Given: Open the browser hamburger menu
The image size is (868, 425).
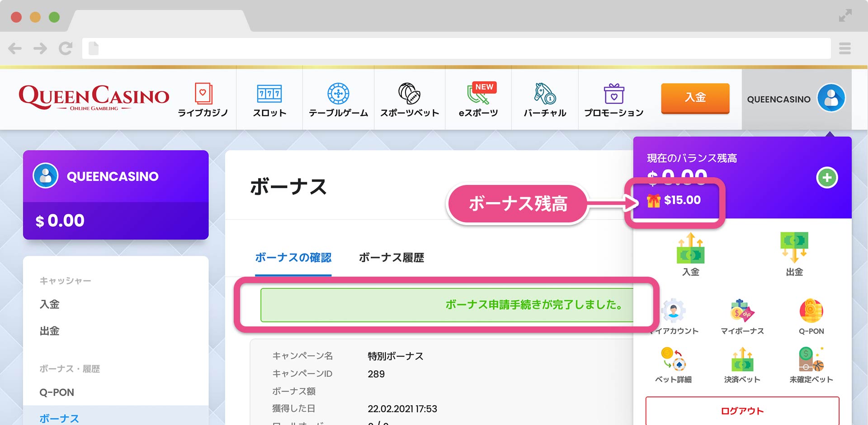Looking at the screenshot, I should coord(845,48).
